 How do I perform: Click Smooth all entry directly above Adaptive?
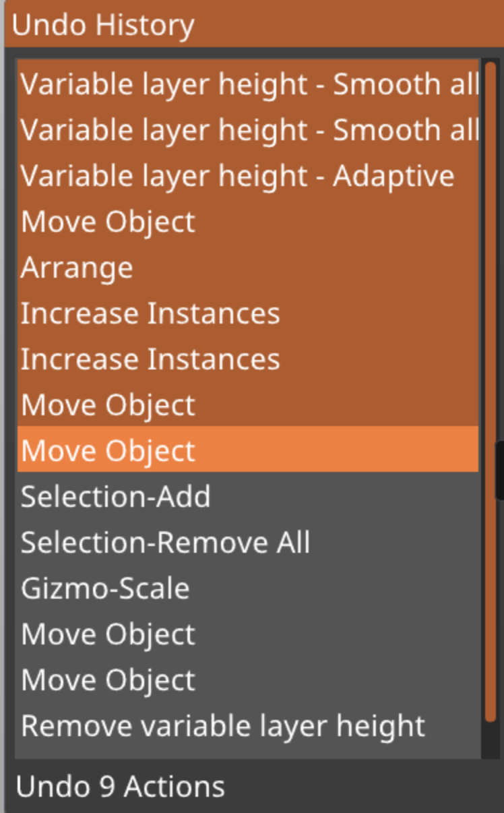pyautogui.click(x=248, y=130)
